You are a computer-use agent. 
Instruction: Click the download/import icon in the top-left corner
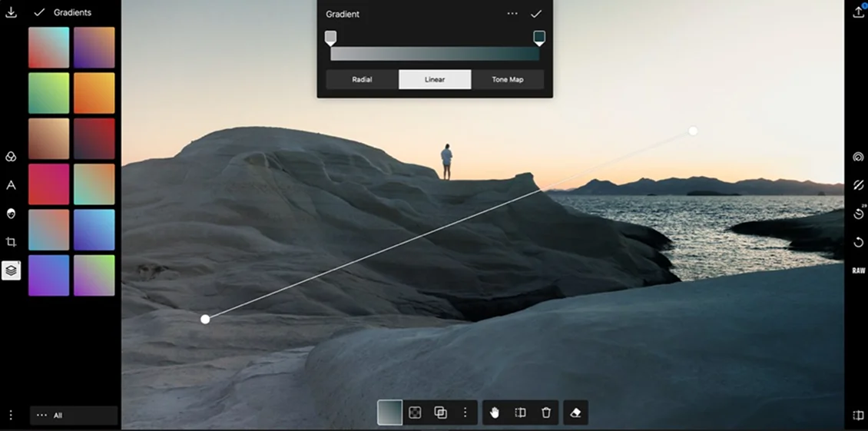[11, 12]
